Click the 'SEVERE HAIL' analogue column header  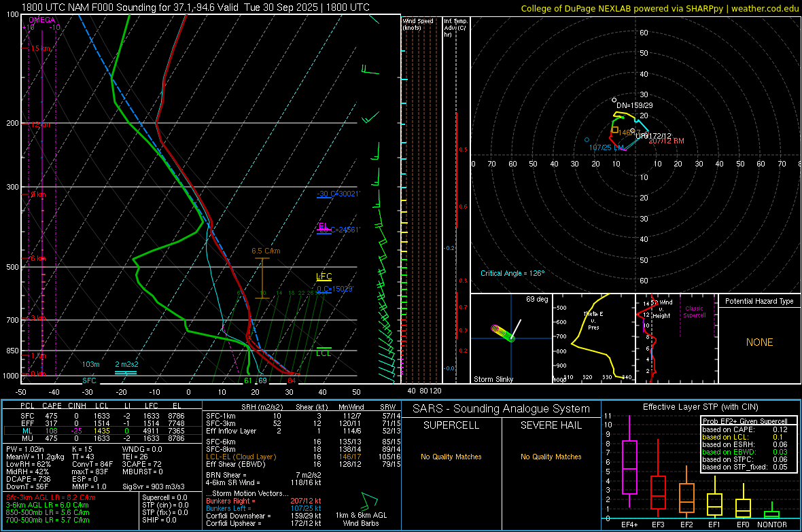point(551,425)
